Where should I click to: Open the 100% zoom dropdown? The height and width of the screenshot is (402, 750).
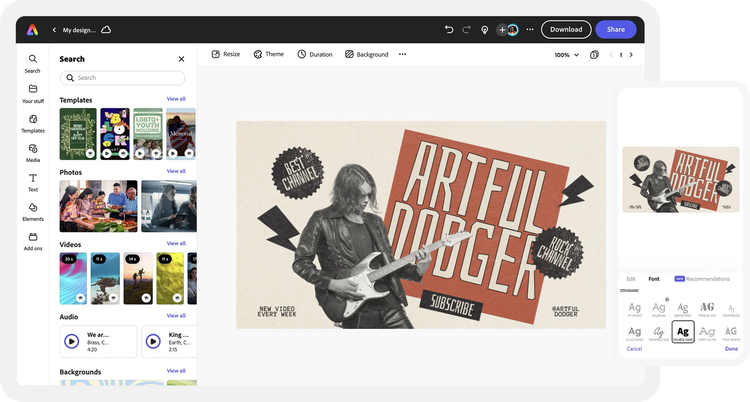click(566, 55)
